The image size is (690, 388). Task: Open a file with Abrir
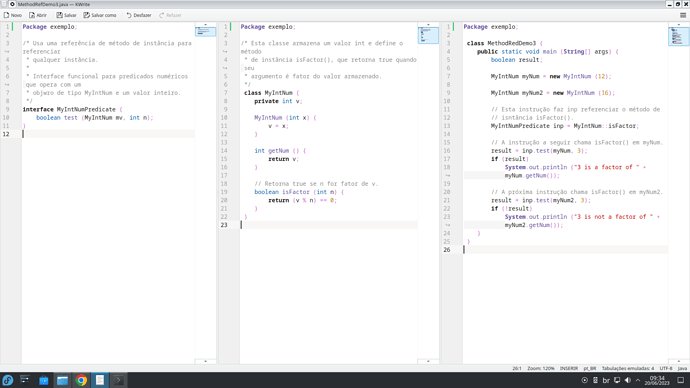tap(38, 15)
